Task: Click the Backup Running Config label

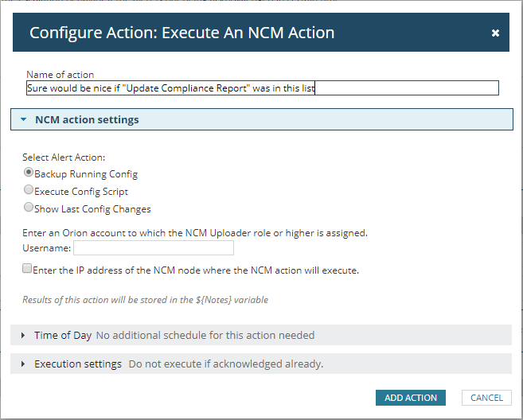Action: pos(85,174)
